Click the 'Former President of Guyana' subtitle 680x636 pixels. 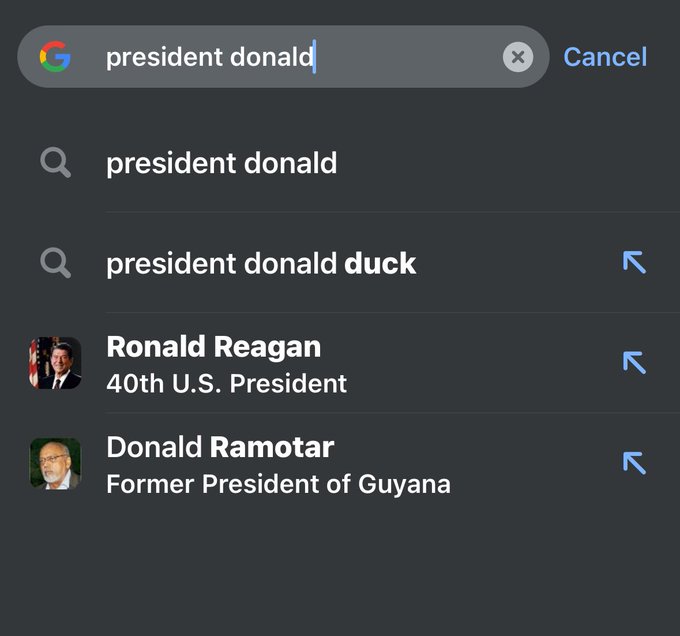coord(278,484)
